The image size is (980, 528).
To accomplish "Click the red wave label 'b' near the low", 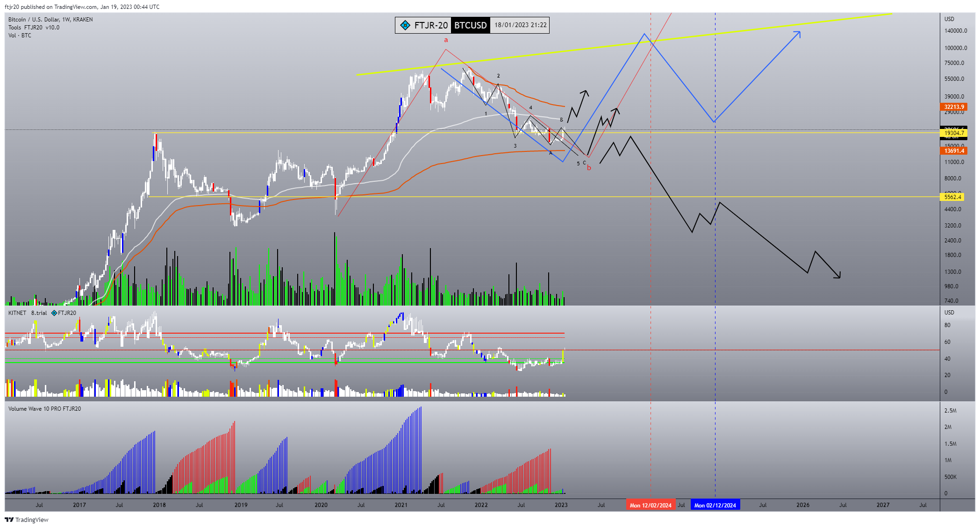I will [589, 168].
